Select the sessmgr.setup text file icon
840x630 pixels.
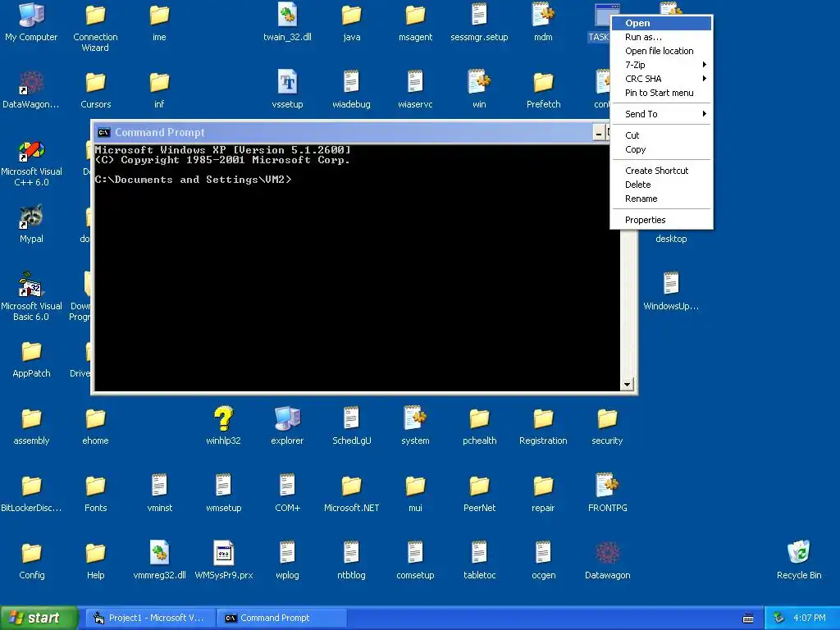(x=479, y=15)
